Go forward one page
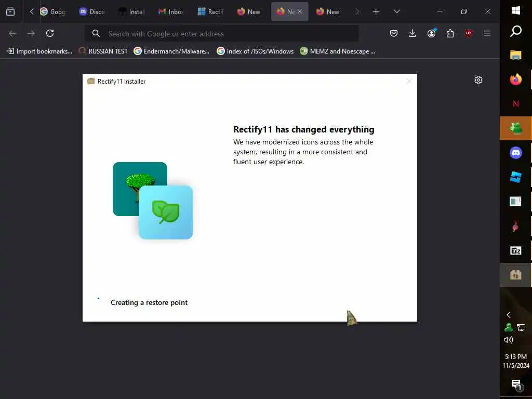 (x=31, y=33)
